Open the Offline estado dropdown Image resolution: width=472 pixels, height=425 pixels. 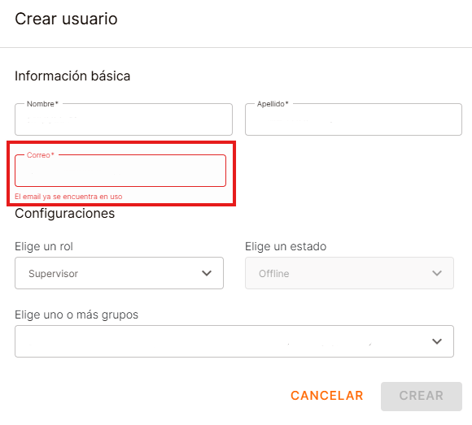[x=349, y=273]
